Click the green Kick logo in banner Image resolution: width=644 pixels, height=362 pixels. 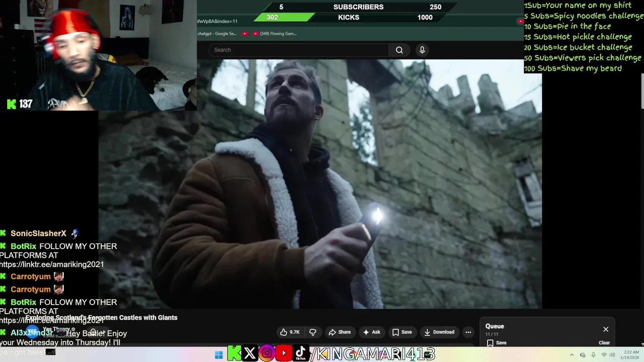tap(234, 353)
